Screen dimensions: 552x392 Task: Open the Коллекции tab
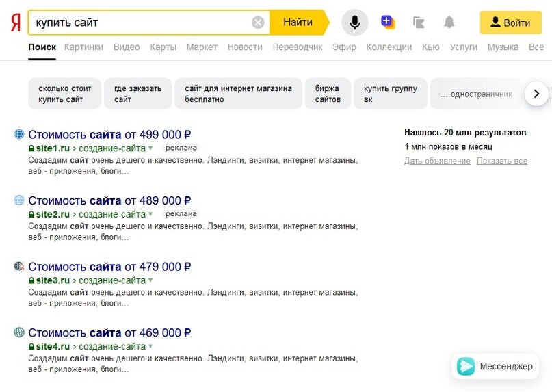pyautogui.click(x=389, y=47)
